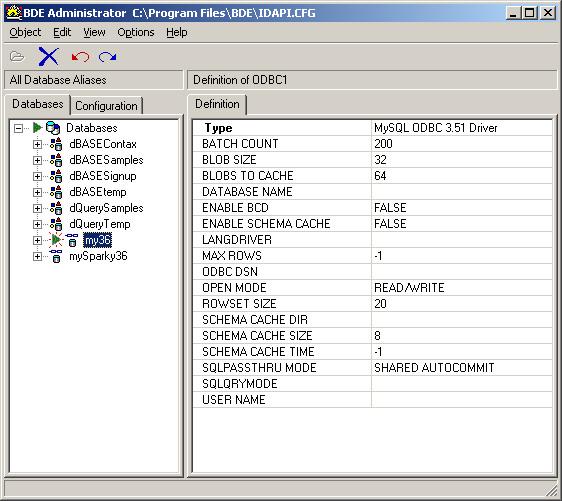Click the red undo arrow icon

(80, 57)
